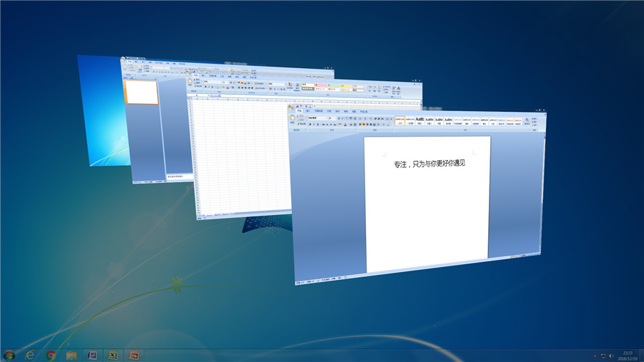This screenshot has height=362, width=644.
Task: Click the Excel window's Office button
Action: click(188, 72)
